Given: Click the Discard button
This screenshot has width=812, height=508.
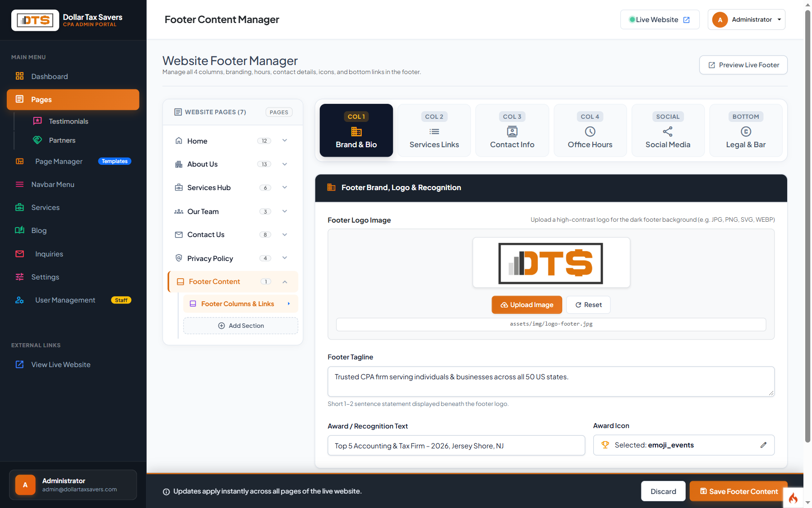Looking at the screenshot, I should pyautogui.click(x=663, y=491).
